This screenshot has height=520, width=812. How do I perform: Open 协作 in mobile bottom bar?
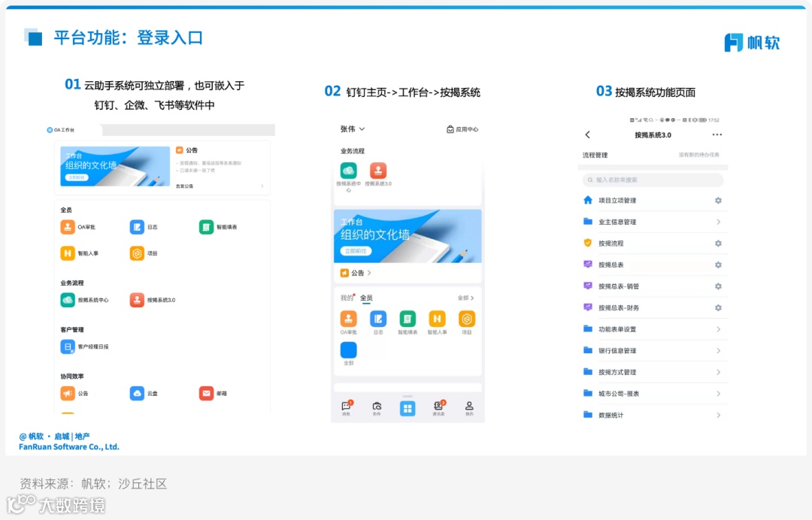click(x=377, y=409)
